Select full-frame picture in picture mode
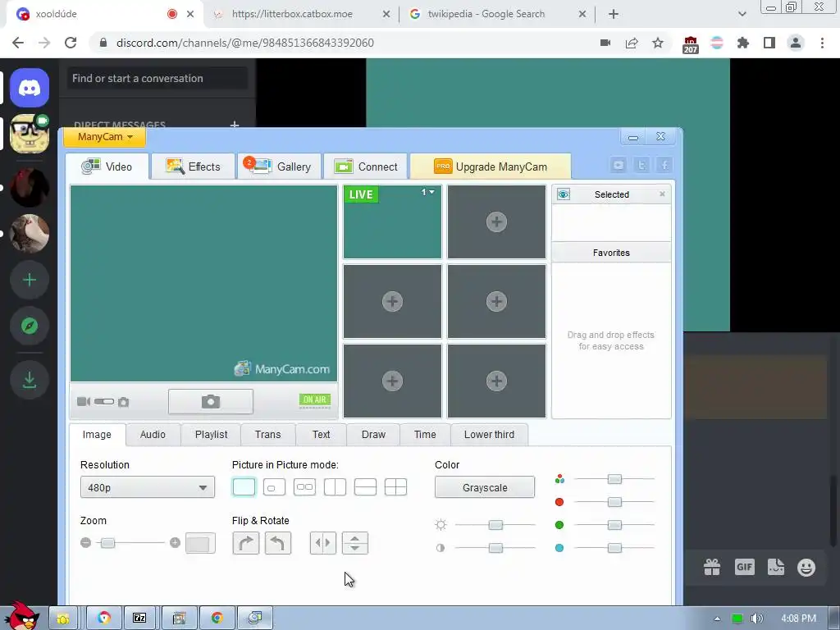840x630 pixels. pos(244,487)
